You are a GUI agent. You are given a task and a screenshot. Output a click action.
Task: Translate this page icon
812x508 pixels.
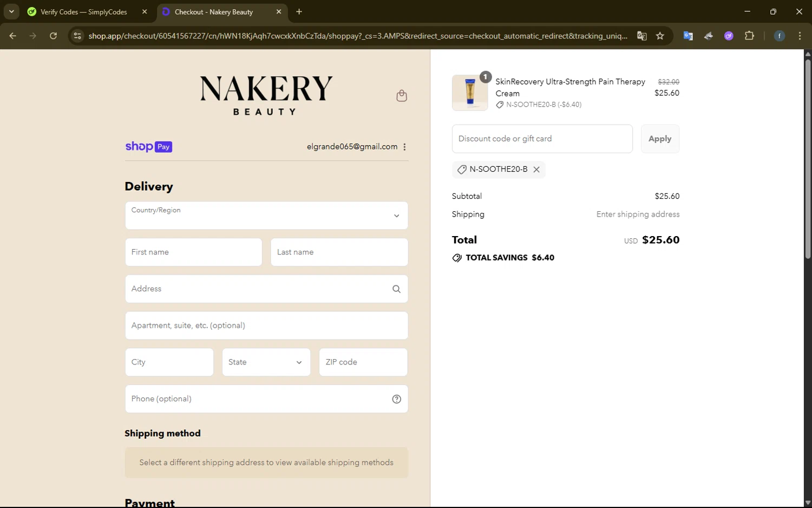click(x=642, y=36)
